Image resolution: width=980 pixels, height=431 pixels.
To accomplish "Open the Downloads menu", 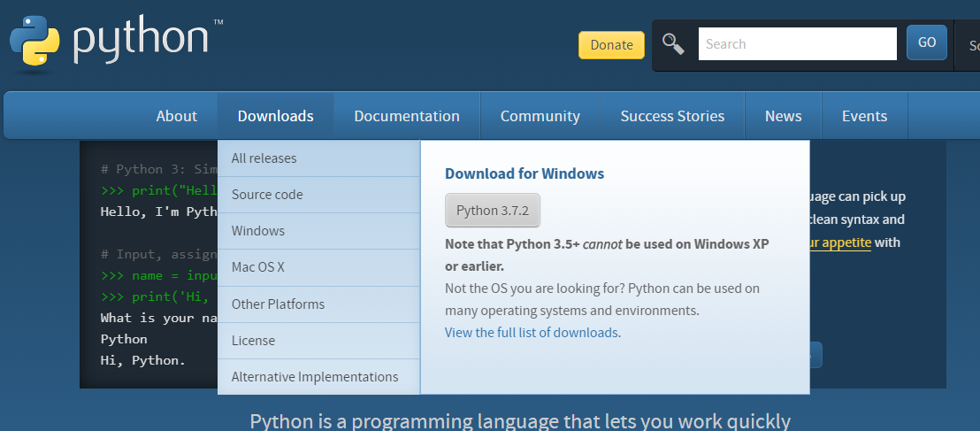I will [x=275, y=116].
